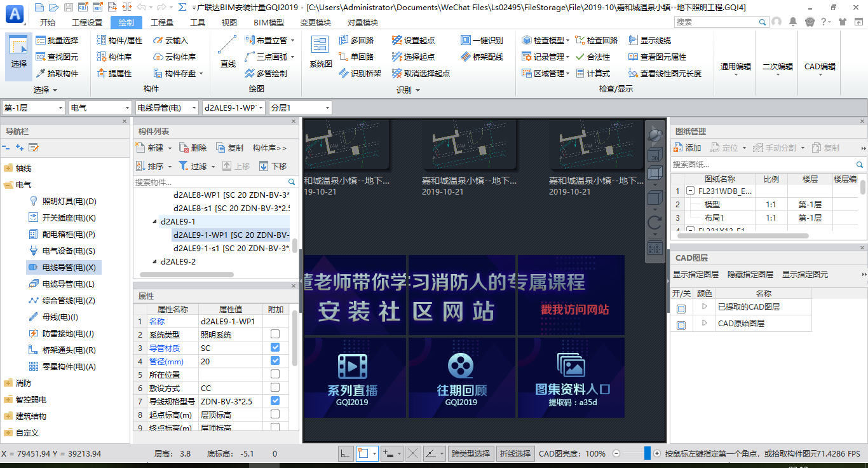Click 多回路 multi-circuit recognition
Screen dimensions: 868x468
pos(356,40)
